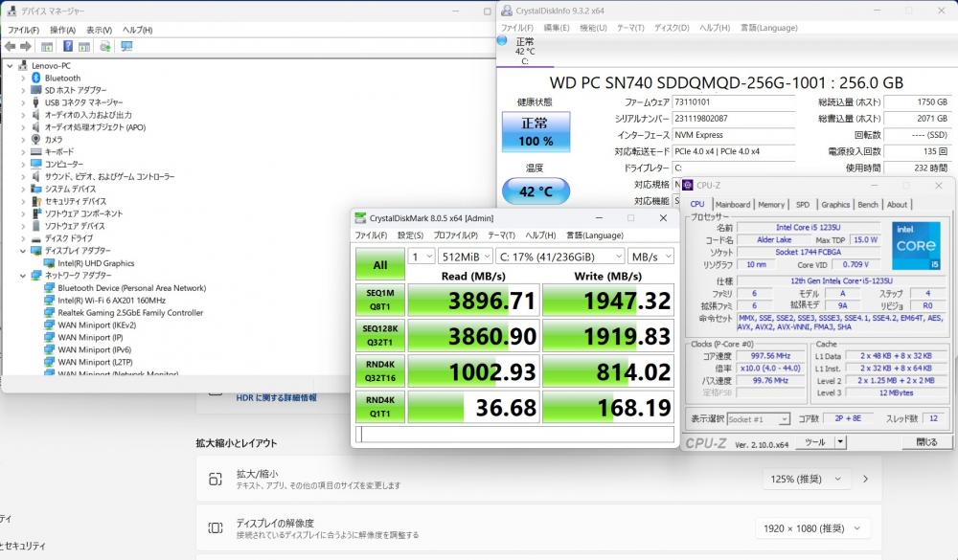The width and height of the screenshot is (958, 560).
Task: Expand the SD ホスト アダプター node
Action: [x=23, y=90]
